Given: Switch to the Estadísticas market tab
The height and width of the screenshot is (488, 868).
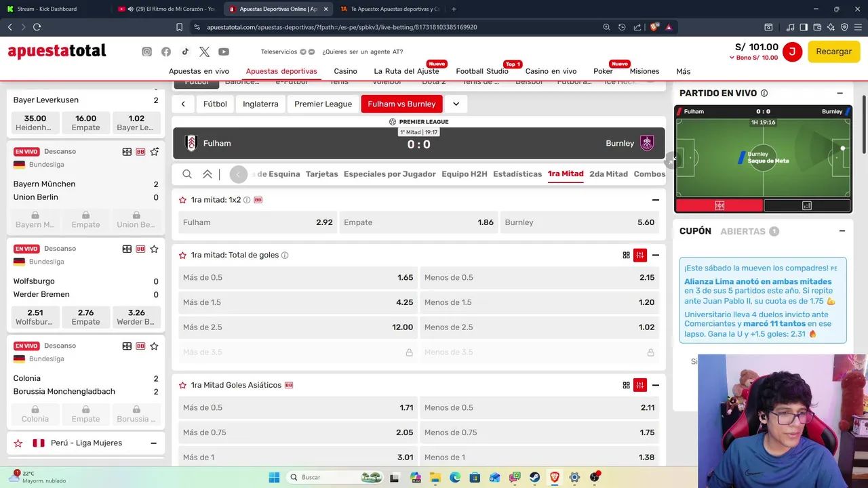Looking at the screenshot, I should pos(517,174).
